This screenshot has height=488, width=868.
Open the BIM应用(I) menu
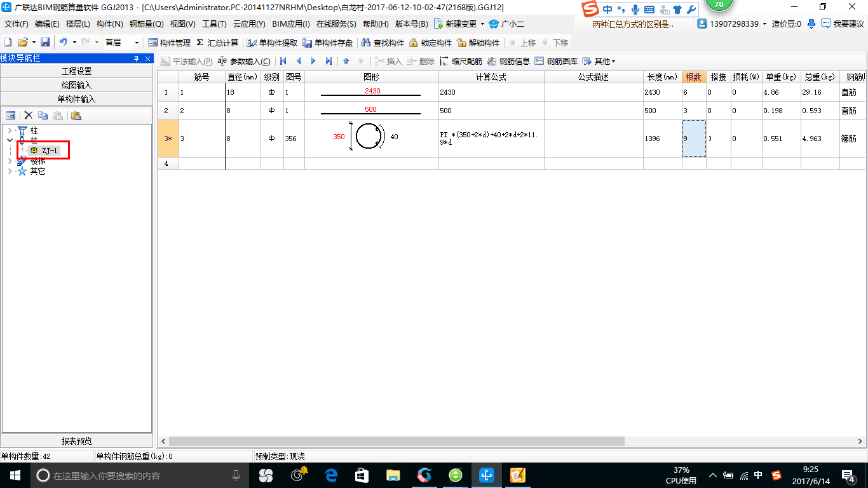tap(291, 24)
